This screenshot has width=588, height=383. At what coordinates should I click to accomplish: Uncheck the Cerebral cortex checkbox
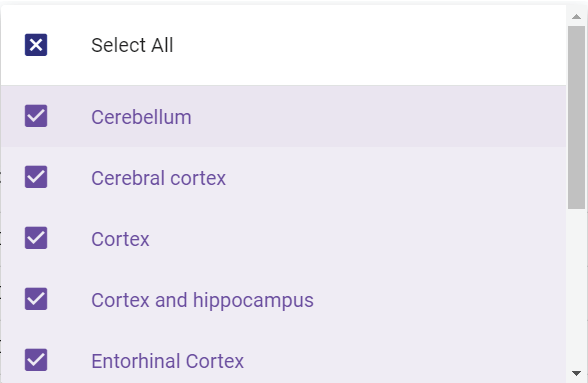coord(36,177)
